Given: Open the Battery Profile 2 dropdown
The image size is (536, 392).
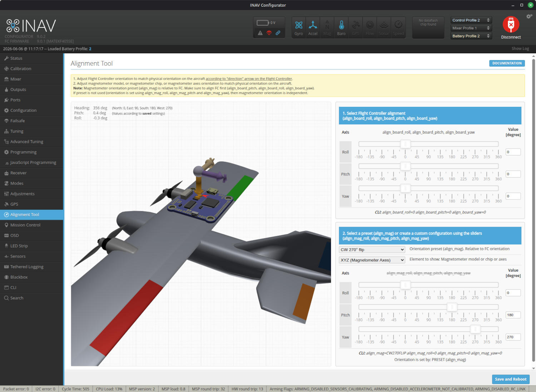Looking at the screenshot, I should click(x=471, y=36).
